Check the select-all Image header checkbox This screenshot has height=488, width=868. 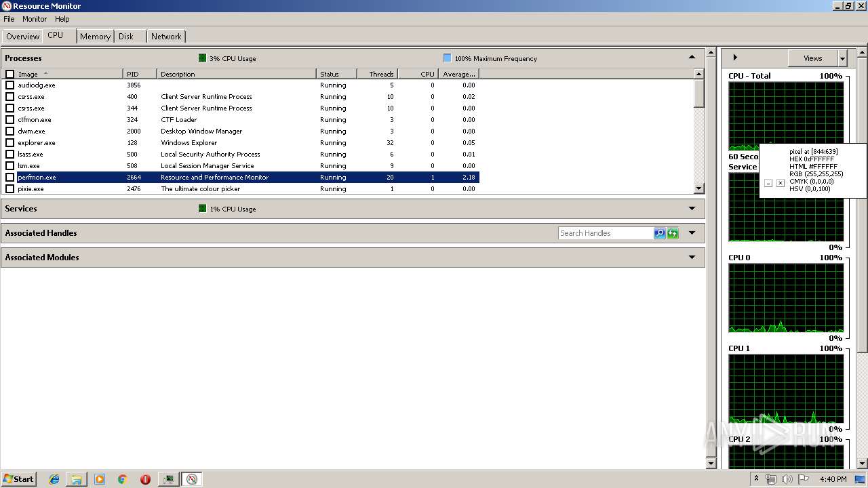point(9,74)
